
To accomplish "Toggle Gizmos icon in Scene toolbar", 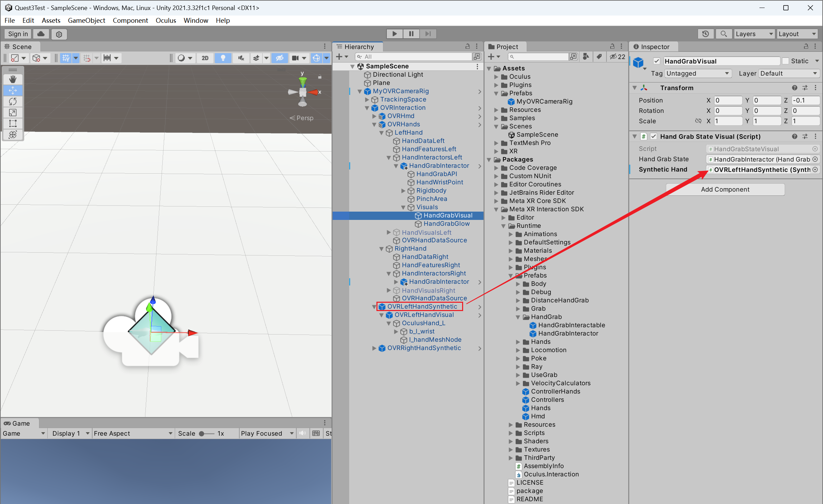I will tap(316, 58).
